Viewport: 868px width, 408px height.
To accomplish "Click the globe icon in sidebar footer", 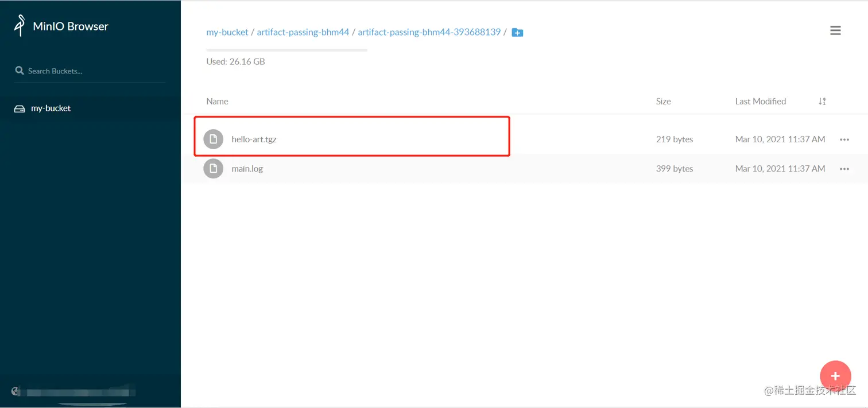I will 16,391.
